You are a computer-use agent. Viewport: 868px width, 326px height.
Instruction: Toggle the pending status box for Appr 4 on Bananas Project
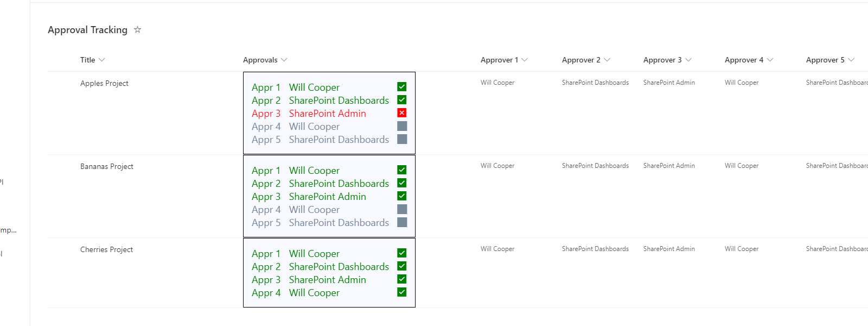(x=401, y=209)
